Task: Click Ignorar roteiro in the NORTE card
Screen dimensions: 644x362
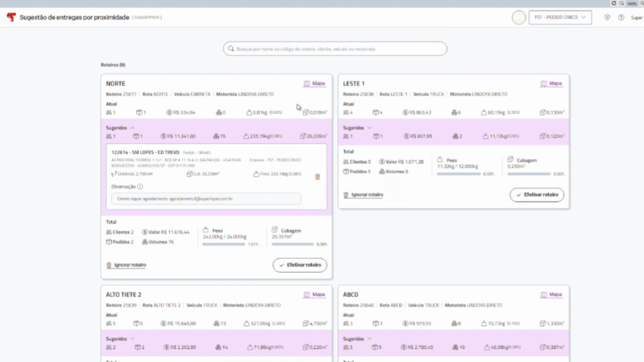Action: [x=126, y=265]
